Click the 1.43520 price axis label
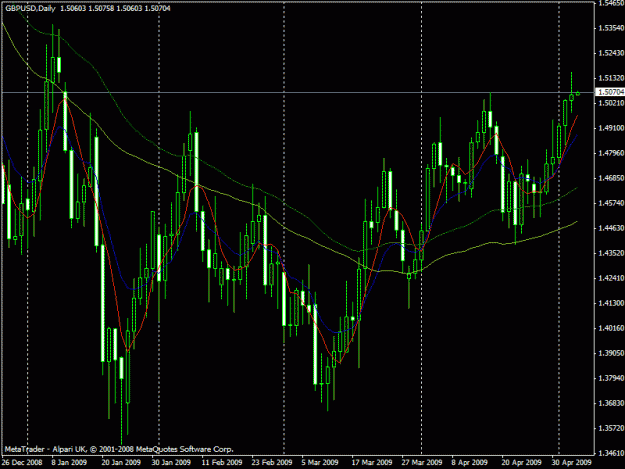The width and height of the screenshot is (625, 469). coord(611,253)
